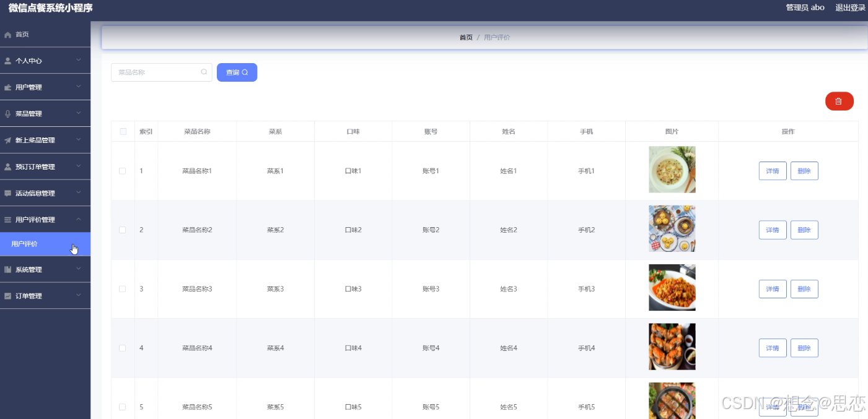The image size is (868, 419).
Task: Open the dish image in row 2
Action: 672,228
